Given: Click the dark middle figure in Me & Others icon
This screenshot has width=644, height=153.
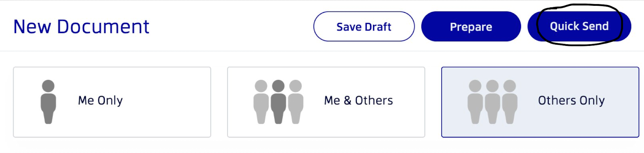Looking at the screenshot, I should 278,102.
